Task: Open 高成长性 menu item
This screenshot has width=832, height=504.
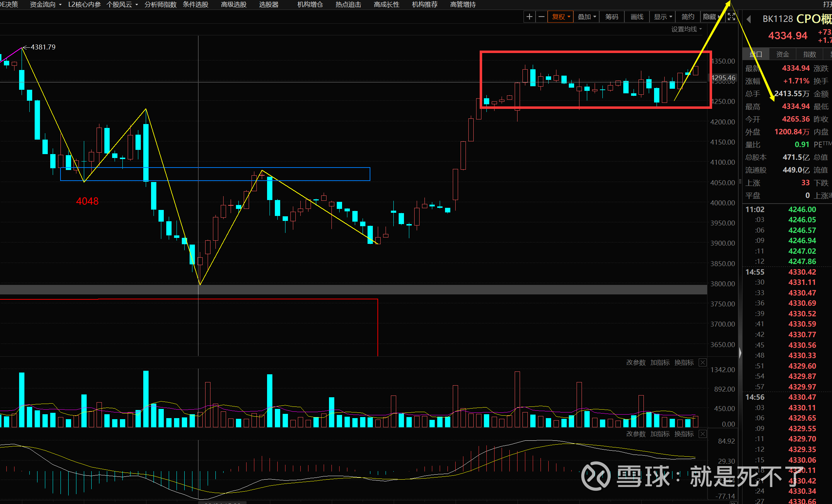Action: (387, 5)
